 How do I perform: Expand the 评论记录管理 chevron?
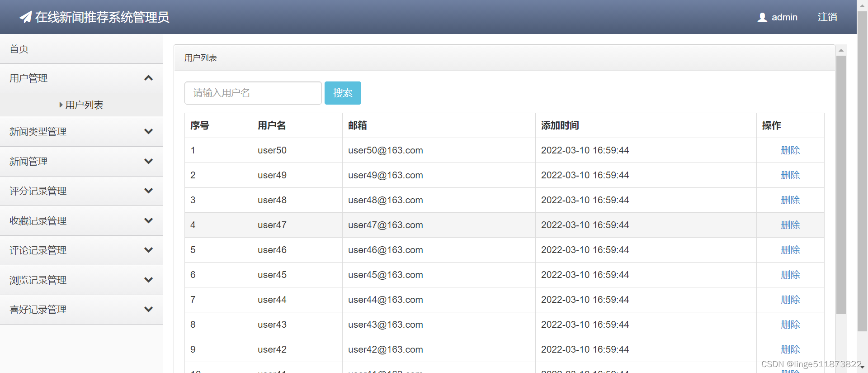click(148, 250)
